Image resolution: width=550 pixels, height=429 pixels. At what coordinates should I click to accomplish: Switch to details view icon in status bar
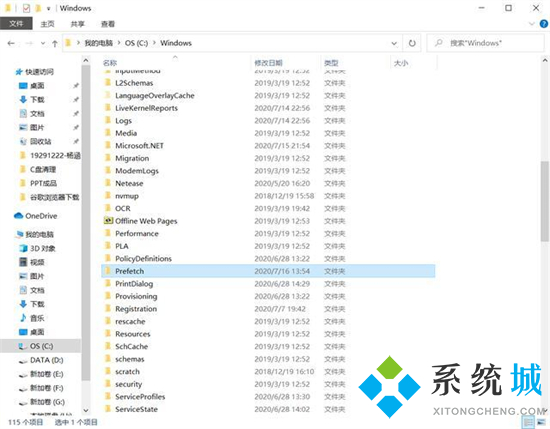(x=528, y=422)
